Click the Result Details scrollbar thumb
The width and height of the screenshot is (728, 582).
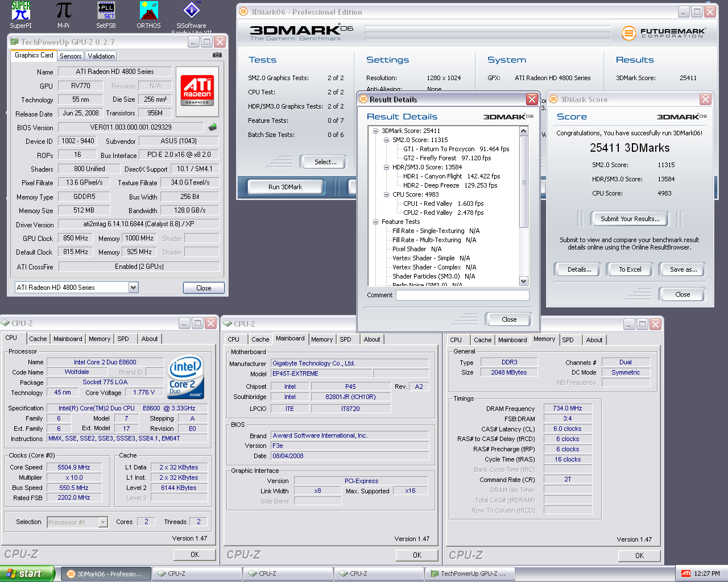(x=524, y=182)
